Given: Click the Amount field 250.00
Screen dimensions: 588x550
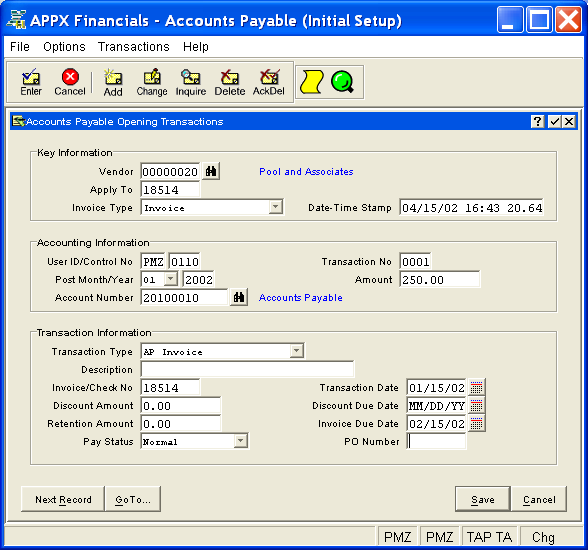Looking at the screenshot, I should [x=440, y=280].
